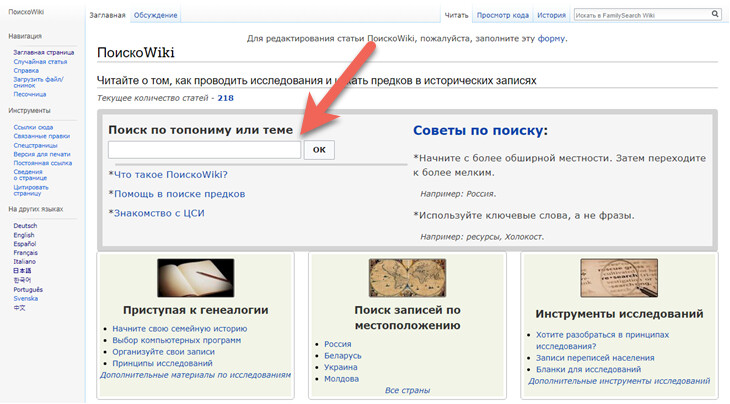This screenshot has height=404, width=730.
Task: Open Случайная статья in sidebar
Action: 40,61
